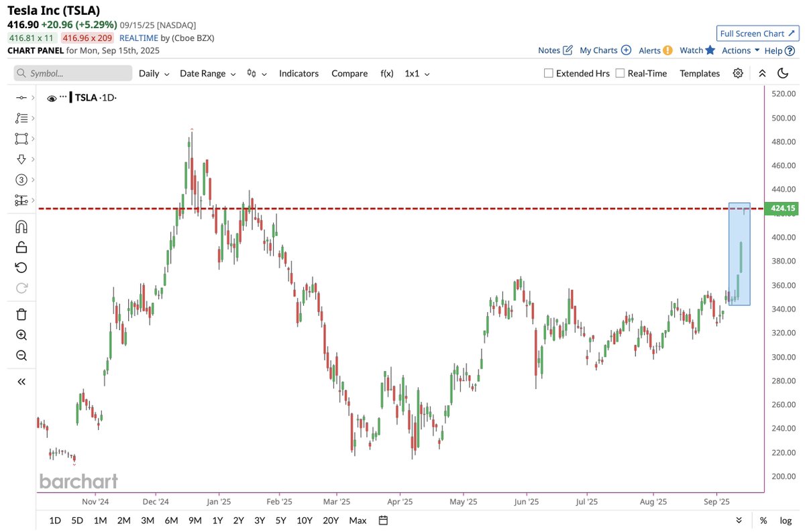Open the Date Range dropdown
This screenshot has height=532, width=805.
click(207, 73)
